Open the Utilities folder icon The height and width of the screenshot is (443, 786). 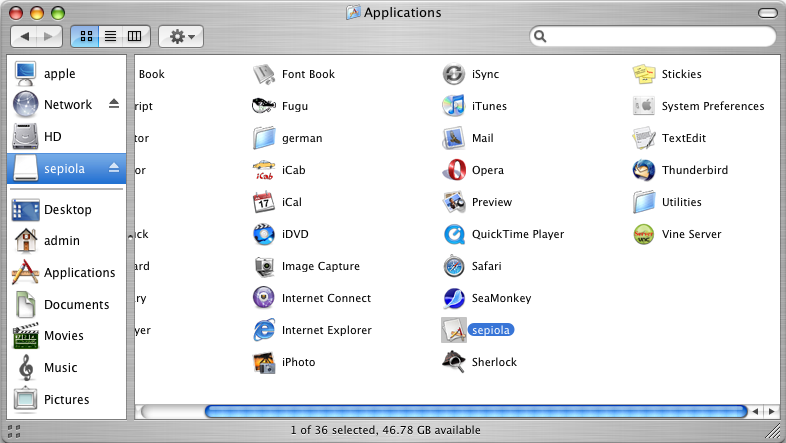(644, 202)
